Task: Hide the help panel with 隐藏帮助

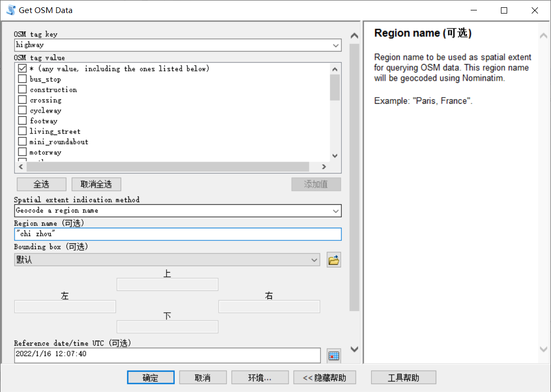Action: point(325,377)
